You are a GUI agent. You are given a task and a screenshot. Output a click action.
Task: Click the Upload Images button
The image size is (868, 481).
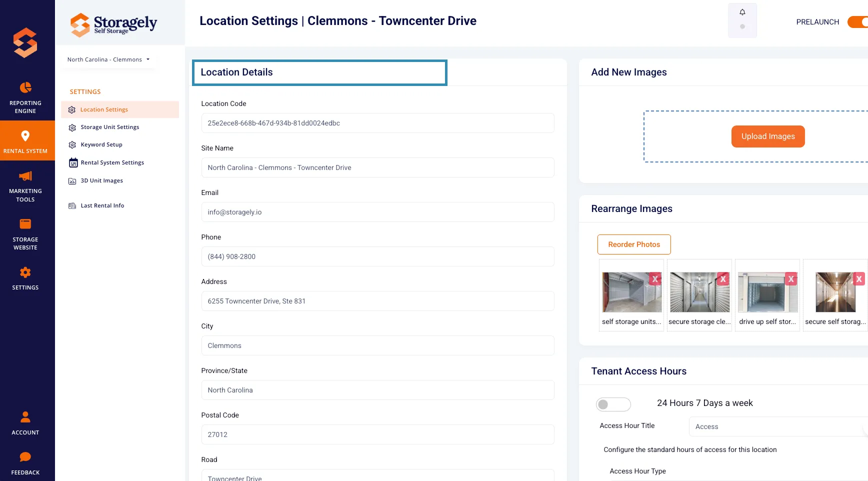(x=768, y=136)
